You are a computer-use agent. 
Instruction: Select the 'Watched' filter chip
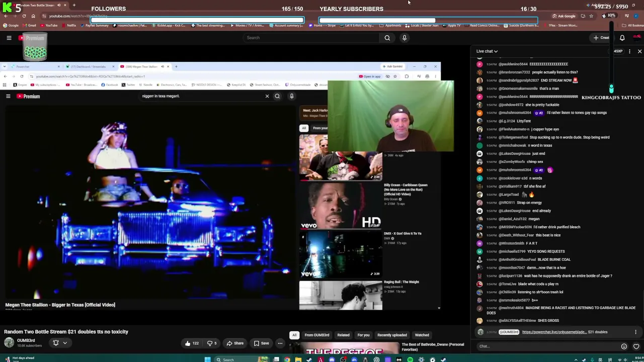point(422,335)
